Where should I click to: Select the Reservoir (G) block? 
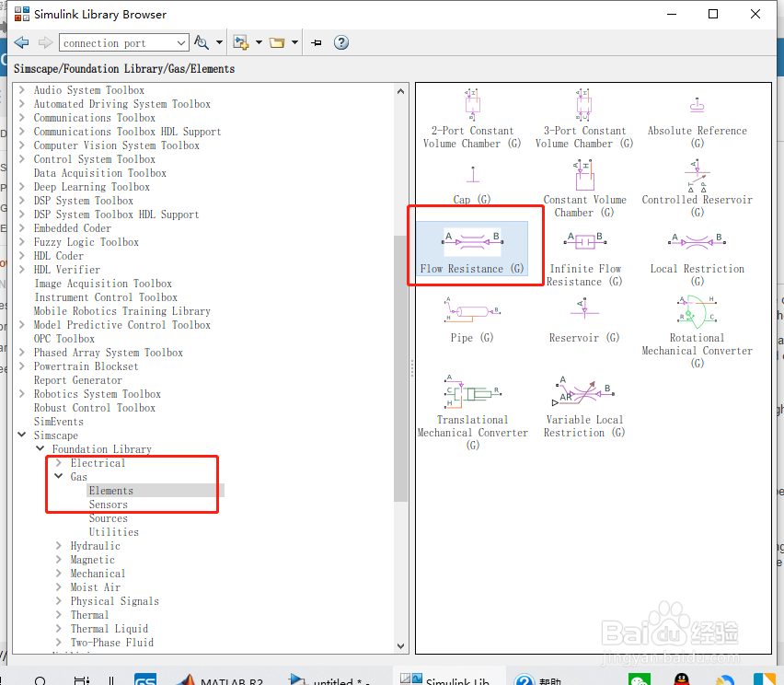584,320
